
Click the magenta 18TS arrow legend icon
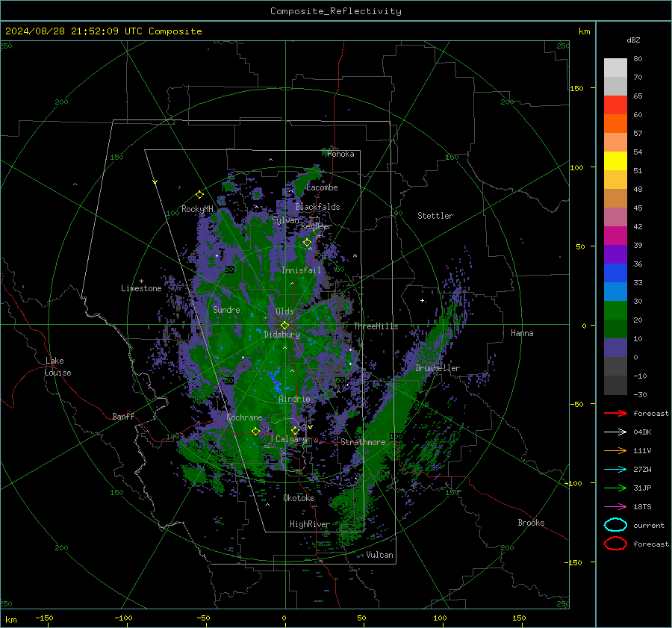click(615, 507)
